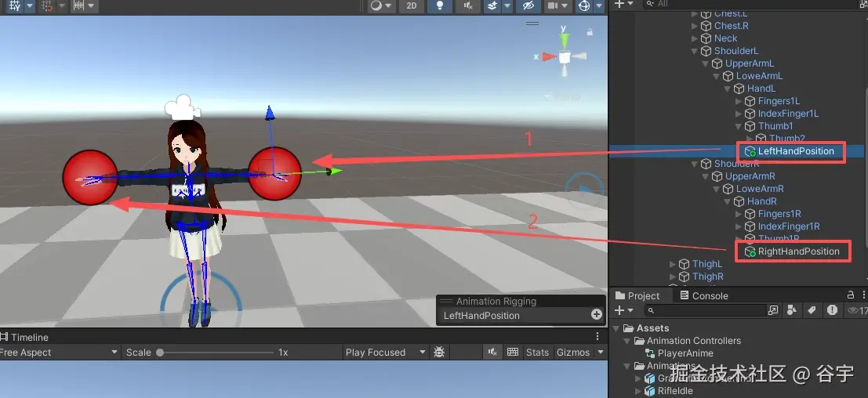The image size is (868, 398).
Task: Select the right hand red sphere effector
Action: click(90, 177)
